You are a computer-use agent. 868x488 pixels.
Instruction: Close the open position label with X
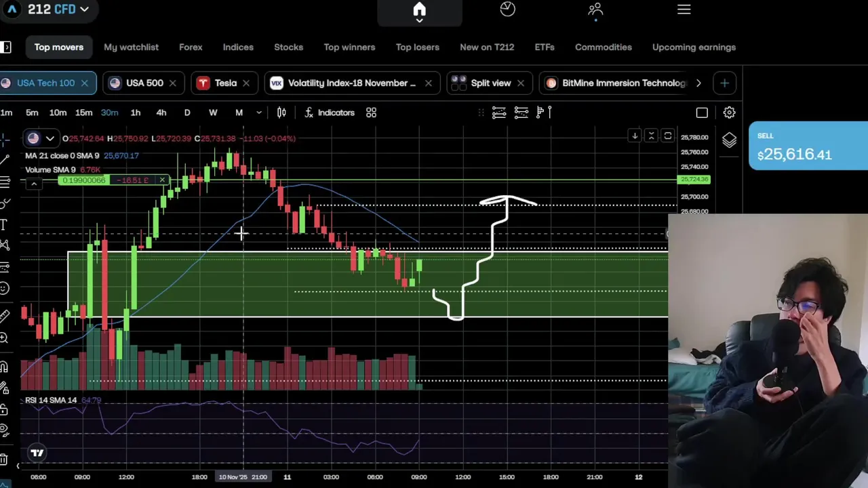[162, 180]
